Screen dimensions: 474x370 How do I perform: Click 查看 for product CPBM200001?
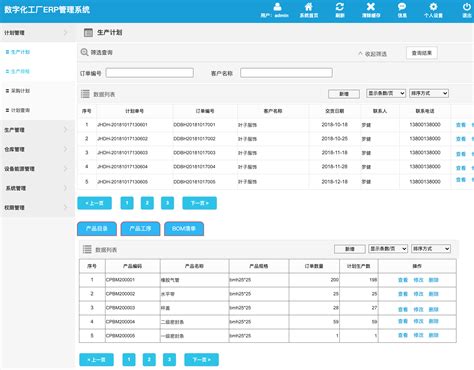[x=403, y=280]
